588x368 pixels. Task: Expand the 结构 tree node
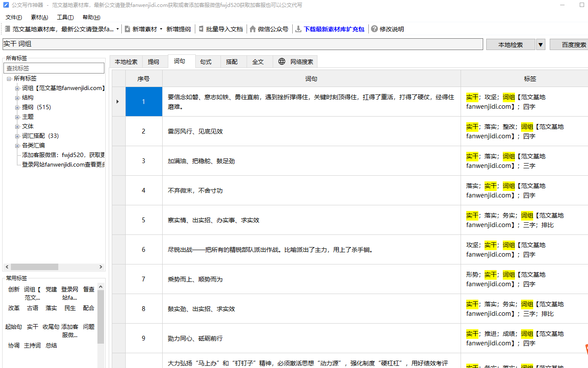[x=17, y=98]
